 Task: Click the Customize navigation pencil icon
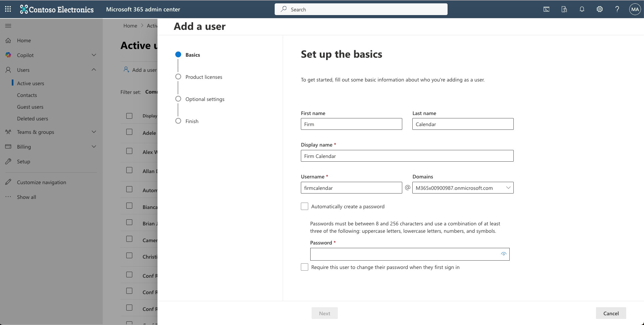coord(8,182)
